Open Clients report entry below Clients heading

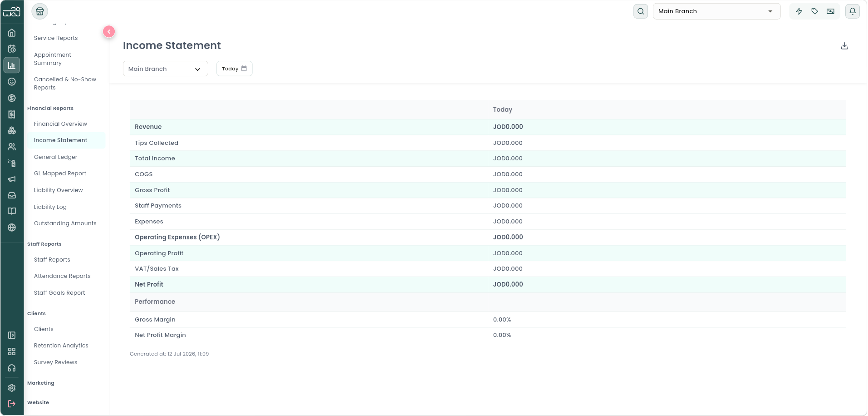(44, 329)
